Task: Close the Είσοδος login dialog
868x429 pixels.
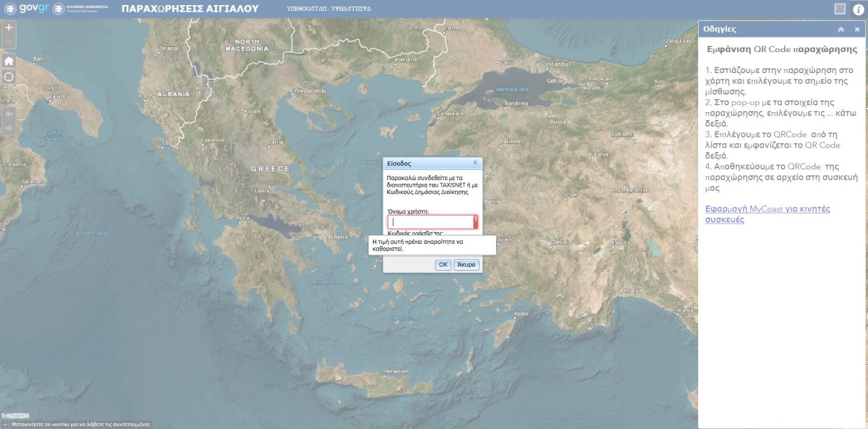Action: [x=475, y=163]
